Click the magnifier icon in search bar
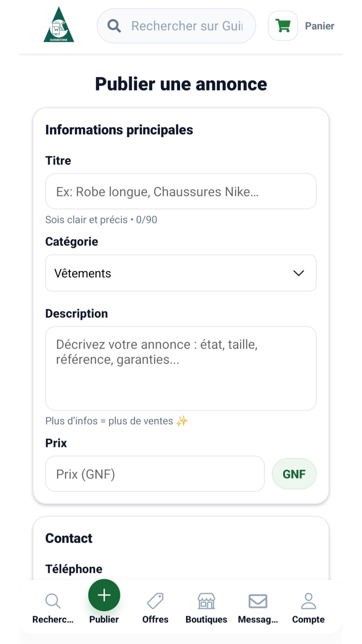 (114, 26)
